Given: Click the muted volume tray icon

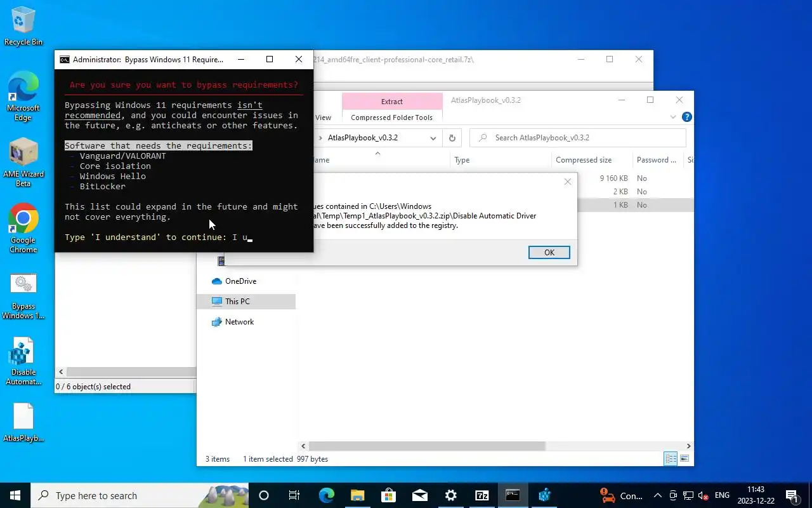Looking at the screenshot, I should [x=703, y=495].
